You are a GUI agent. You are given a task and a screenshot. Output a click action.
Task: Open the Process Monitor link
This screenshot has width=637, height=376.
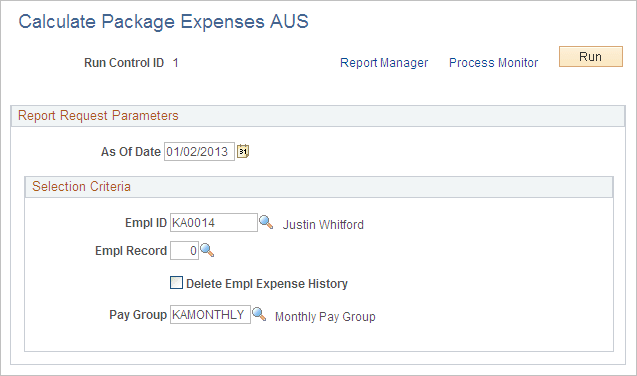(x=493, y=63)
